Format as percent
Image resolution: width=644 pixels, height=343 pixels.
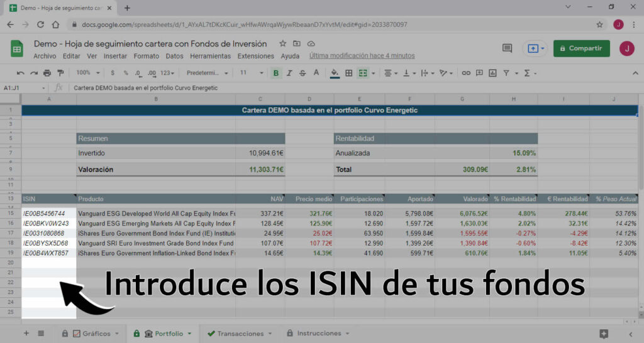point(126,73)
